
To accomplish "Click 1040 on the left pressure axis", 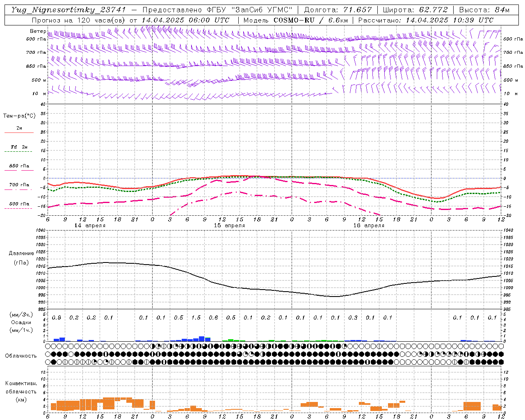I will (41, 230).
